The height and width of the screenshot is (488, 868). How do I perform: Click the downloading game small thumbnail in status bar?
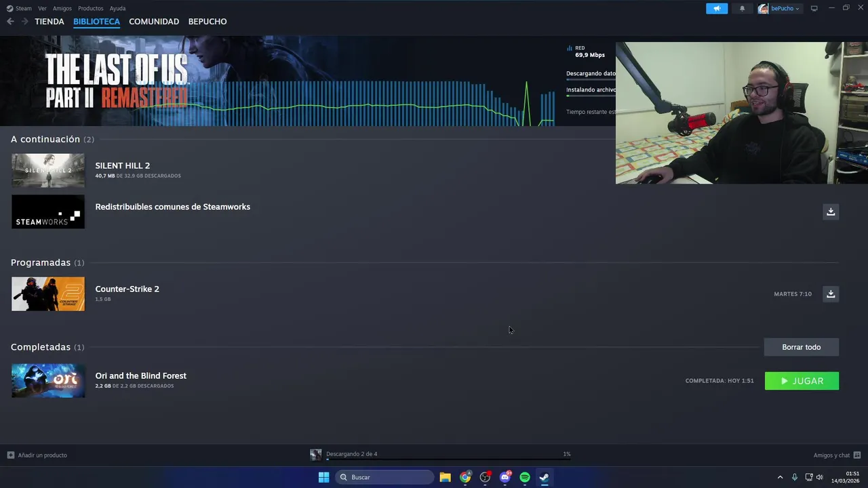[315, 455]
